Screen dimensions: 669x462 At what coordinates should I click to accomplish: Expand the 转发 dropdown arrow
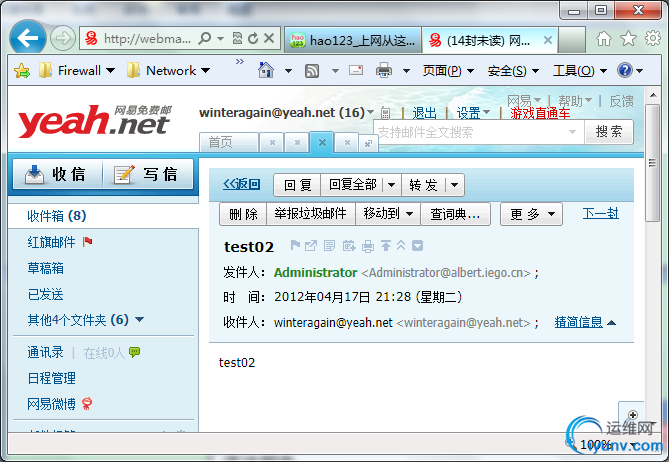[454, 185]
